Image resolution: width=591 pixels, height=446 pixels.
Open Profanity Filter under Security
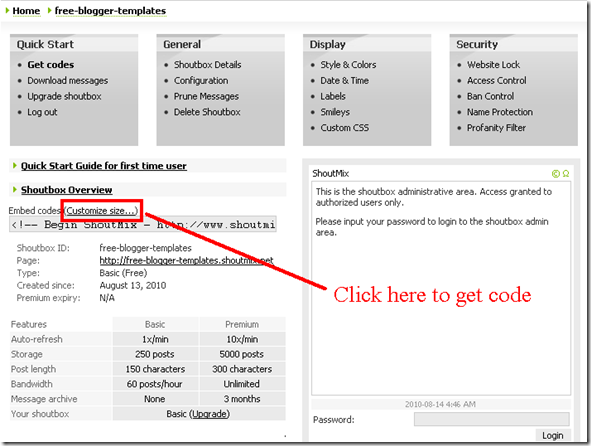pos(496,128)
